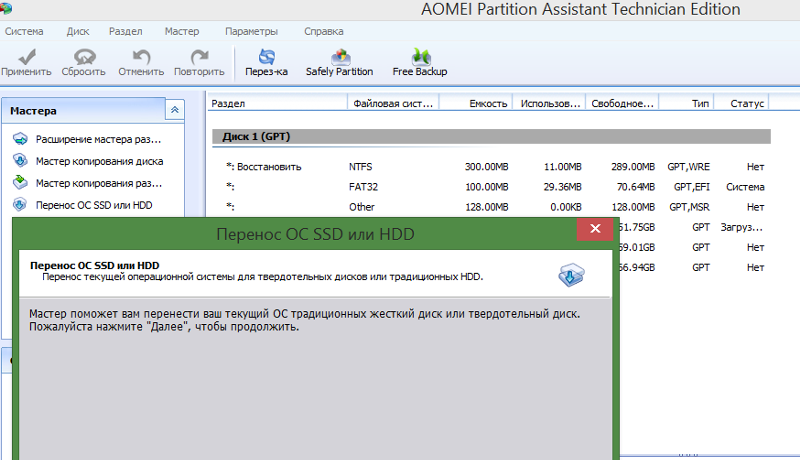Click the Загруз... status cell

pos(741,227)
